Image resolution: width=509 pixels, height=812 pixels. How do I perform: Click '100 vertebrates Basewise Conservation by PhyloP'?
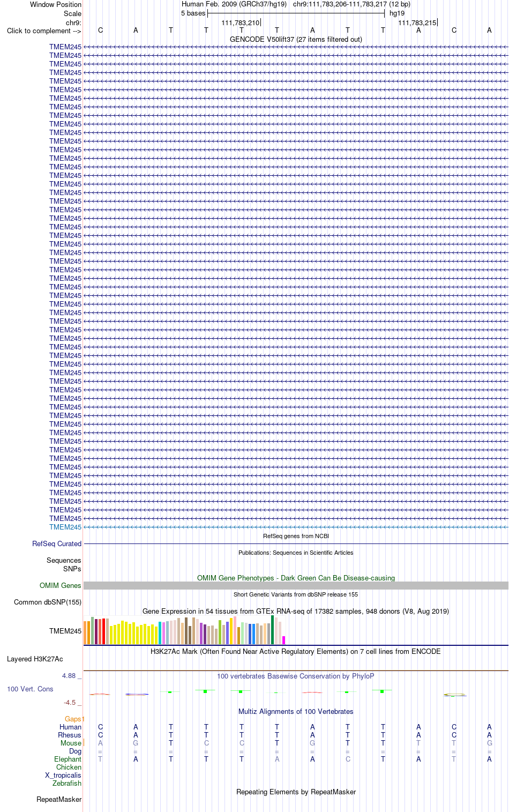click(x=296, y=676)
